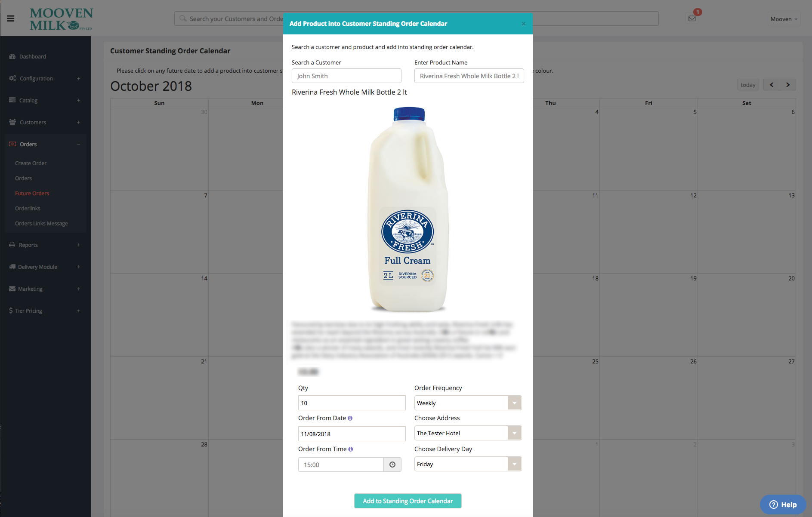This screenshot has height=517, width=812.
Task: Click the info icon next to Order From Time
Action: [351, 449]
